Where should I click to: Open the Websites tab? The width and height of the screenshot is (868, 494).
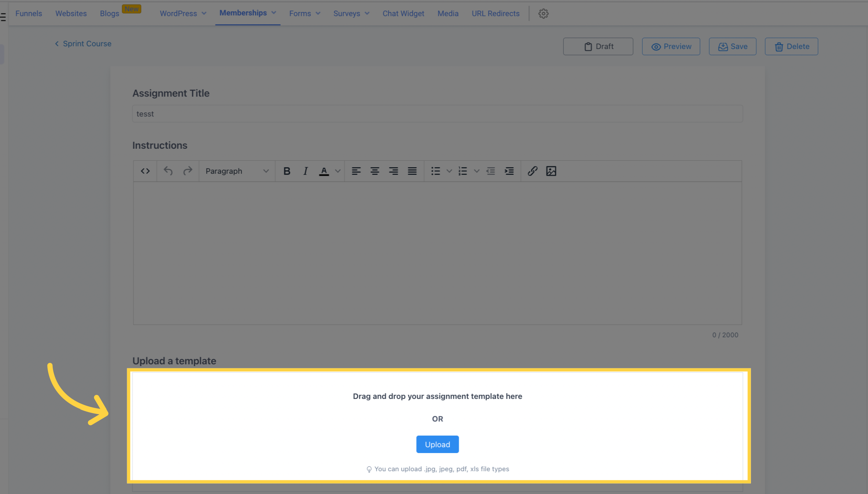[x=71, y=14]
